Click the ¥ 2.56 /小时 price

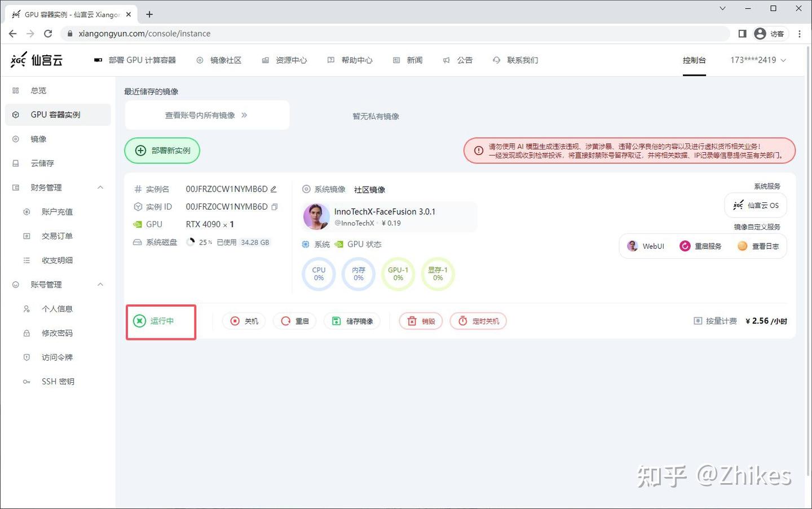(x=766, y=321)
